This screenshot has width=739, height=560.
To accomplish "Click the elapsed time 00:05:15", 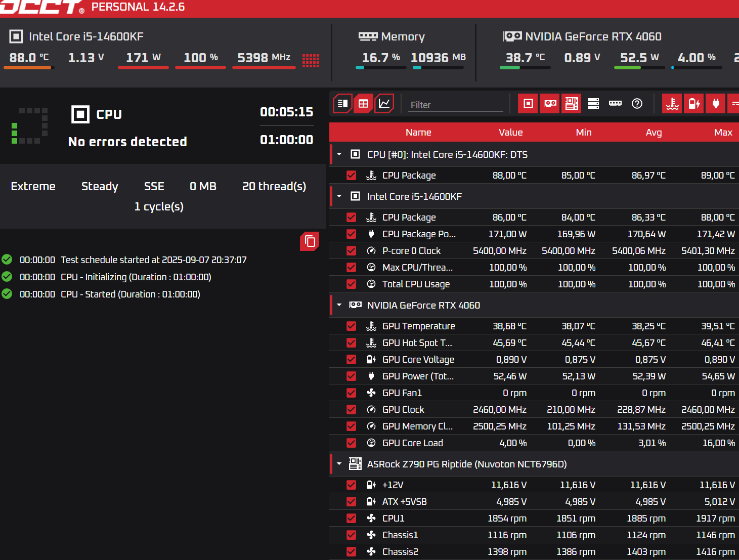I will (287, 112).
